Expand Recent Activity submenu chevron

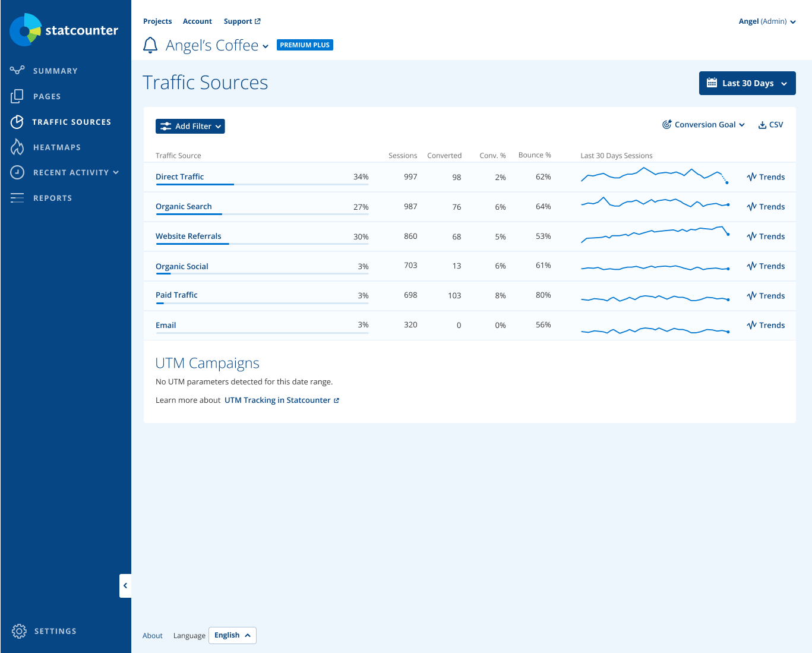click(x=116, y=172)
